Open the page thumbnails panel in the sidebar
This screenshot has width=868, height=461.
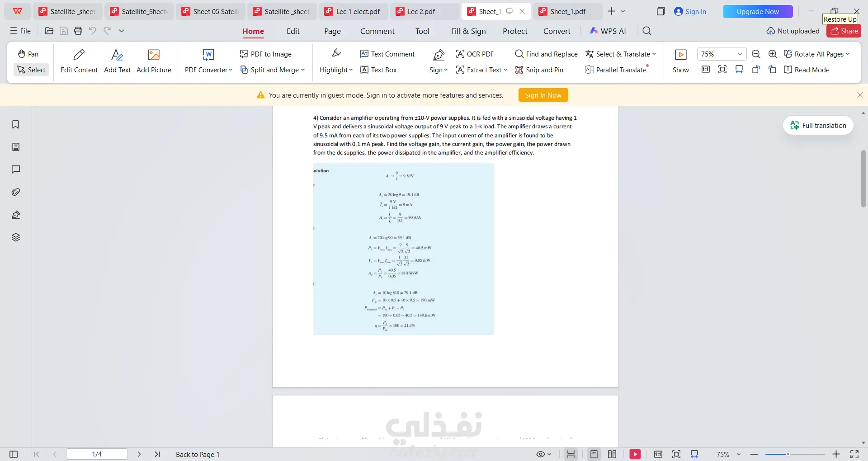click(x=16, y=147)
